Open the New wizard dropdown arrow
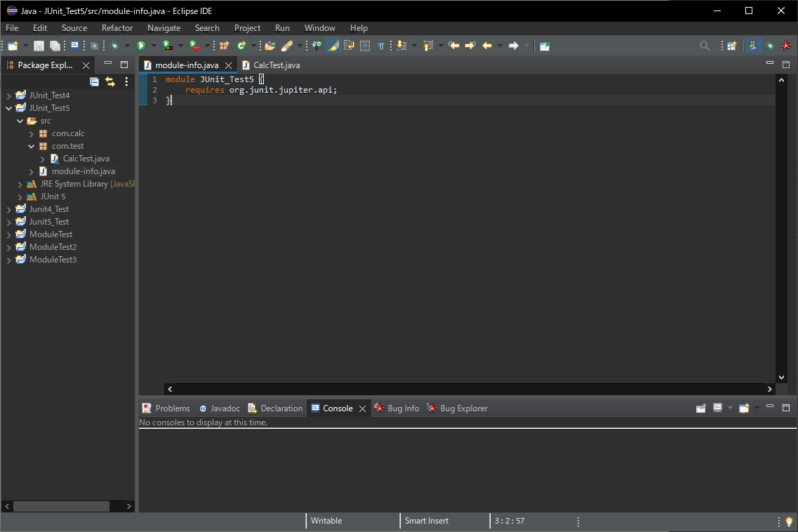 25,46
